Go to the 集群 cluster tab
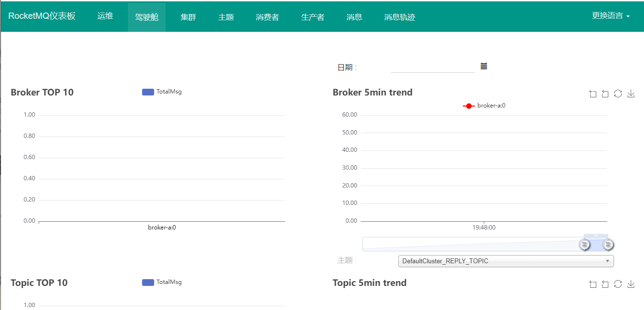Image resolution: width=644 pixels, height=310 pixels. click(x=188, y=17)
